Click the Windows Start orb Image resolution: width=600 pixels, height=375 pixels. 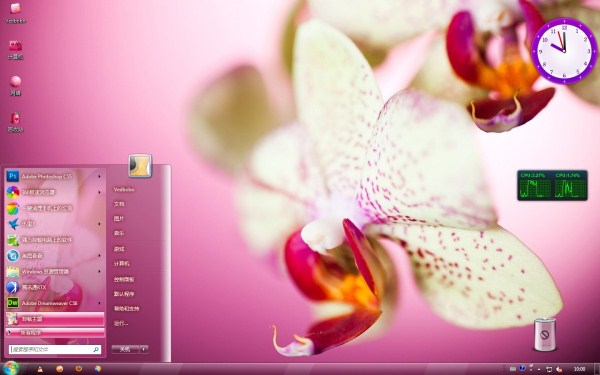pyautogui.click(x=11, y=368)
